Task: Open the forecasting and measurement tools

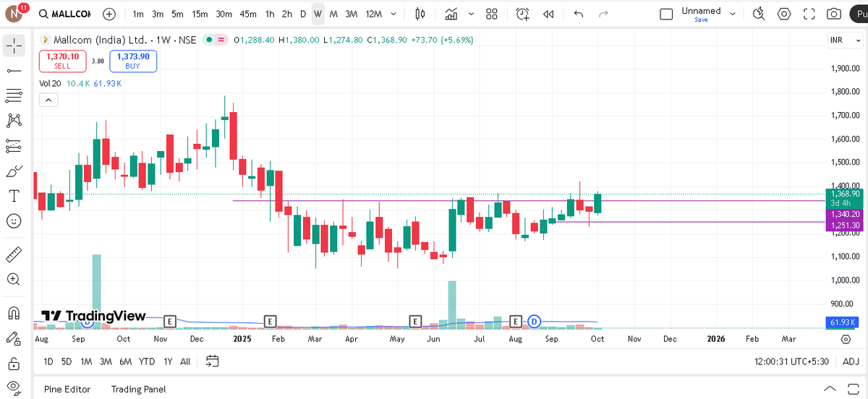Action: click(13, 145)
